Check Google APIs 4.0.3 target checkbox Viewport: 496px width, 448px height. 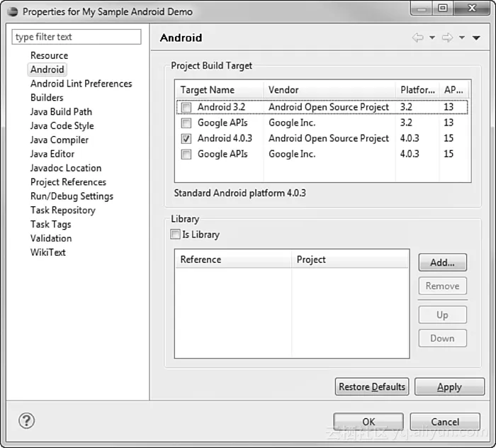186,154
